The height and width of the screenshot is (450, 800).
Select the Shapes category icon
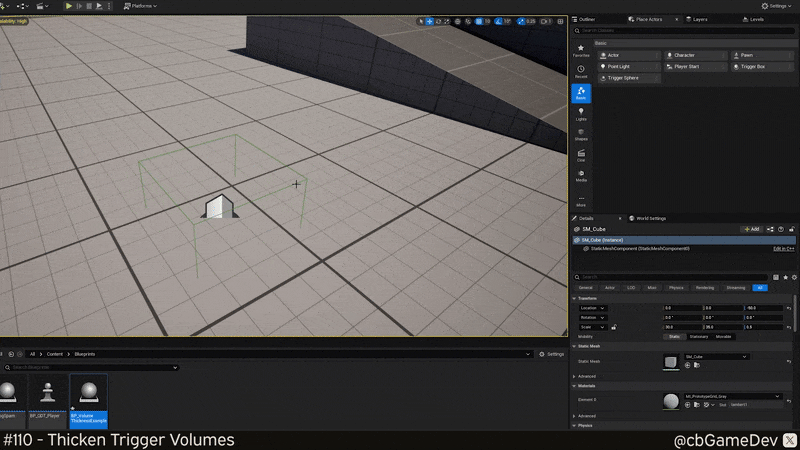[581, 135]
